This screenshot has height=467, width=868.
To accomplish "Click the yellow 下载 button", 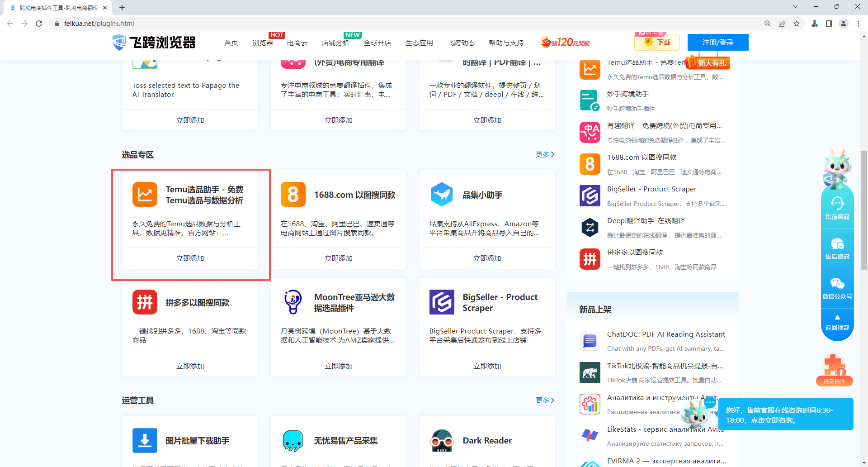I will coord(657,42).
